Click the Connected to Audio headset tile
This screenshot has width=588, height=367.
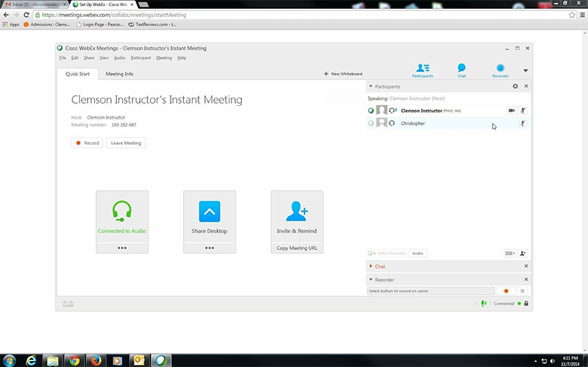point(122,217)
